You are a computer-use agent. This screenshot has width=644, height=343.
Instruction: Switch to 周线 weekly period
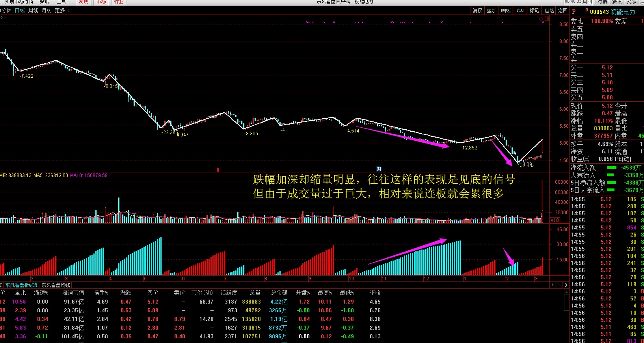pos(33,10)
